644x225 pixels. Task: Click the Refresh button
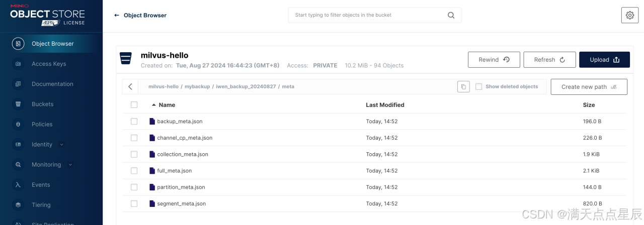(x=549, y=60)
